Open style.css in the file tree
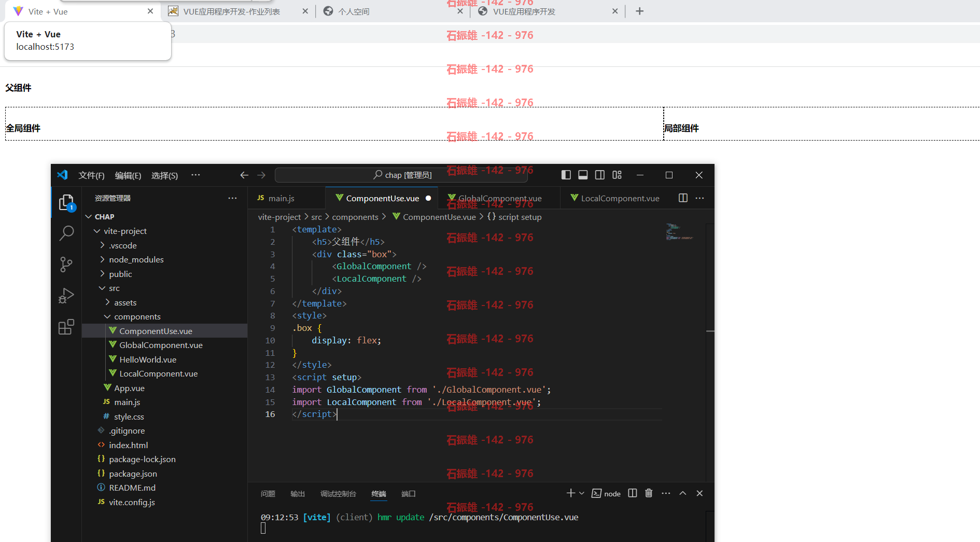 (164, 416)
